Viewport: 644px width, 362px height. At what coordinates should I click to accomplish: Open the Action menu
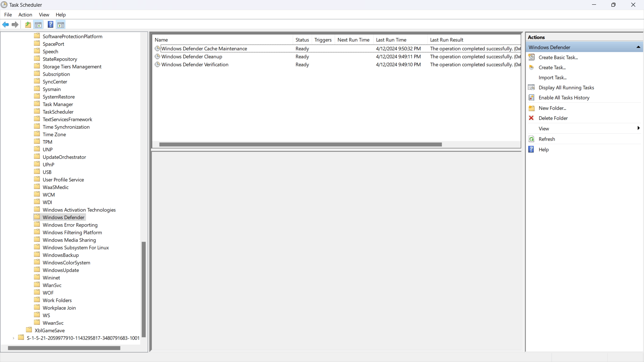tap(25, 15)
